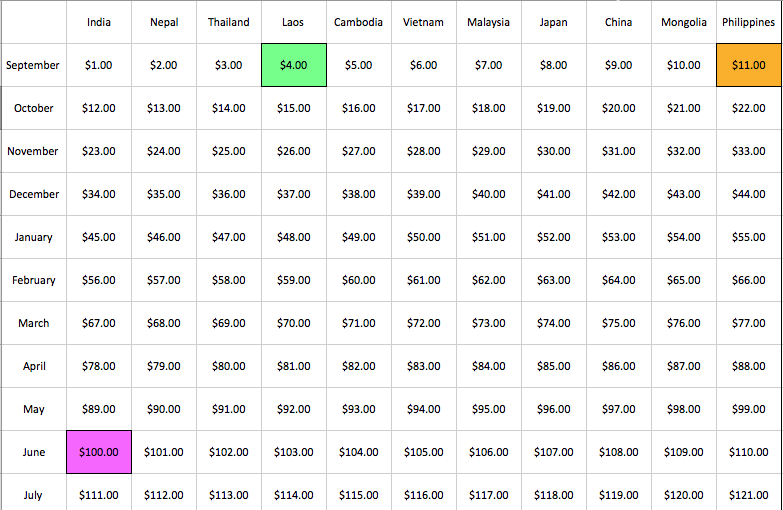Viewport: 783px width, 510px height.
Task: Click the Thailand column header
Action: (x=229, y=22)
